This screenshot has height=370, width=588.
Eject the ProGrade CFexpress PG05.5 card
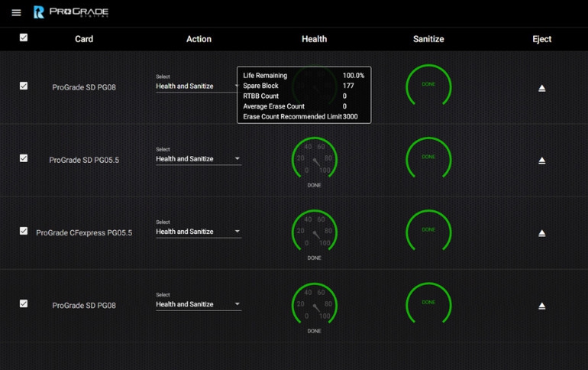tap(542, 233)
